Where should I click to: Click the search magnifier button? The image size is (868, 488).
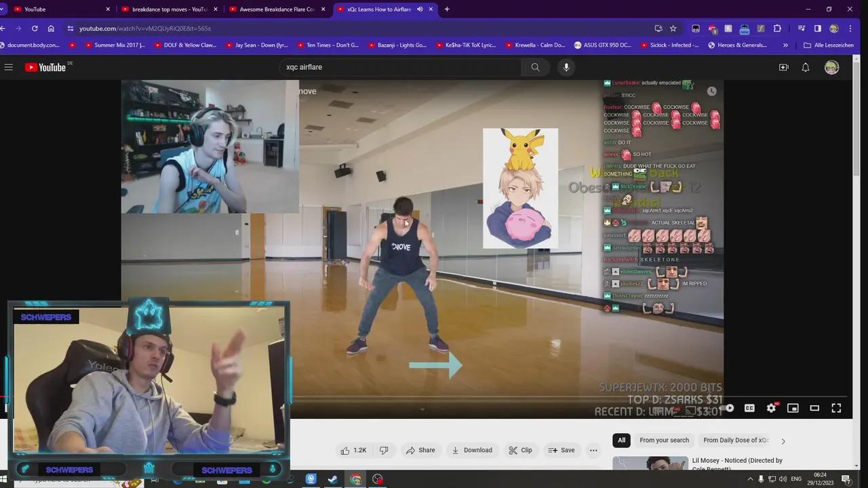536,67
